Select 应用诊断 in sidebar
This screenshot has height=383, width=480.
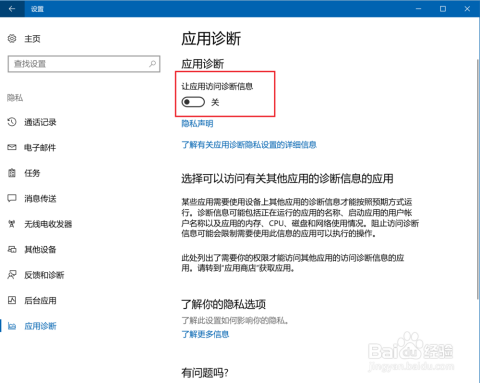coord(40,326)
